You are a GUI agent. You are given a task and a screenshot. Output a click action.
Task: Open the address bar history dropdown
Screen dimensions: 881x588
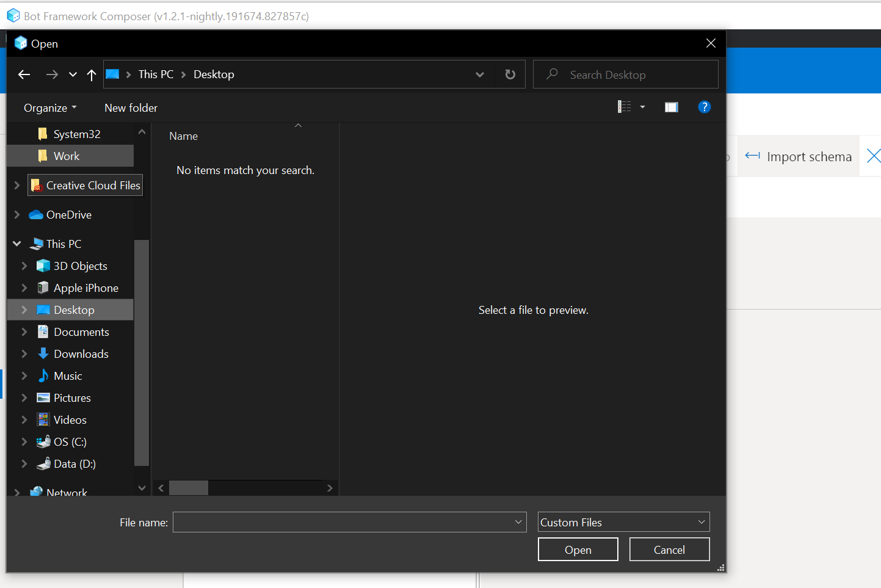click(480, 74)
